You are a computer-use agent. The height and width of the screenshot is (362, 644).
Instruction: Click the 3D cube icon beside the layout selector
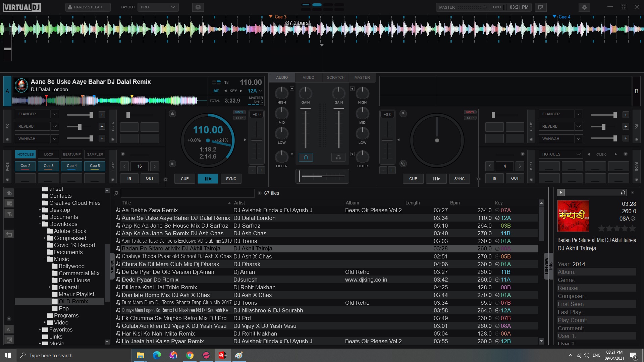click(198, 7)
